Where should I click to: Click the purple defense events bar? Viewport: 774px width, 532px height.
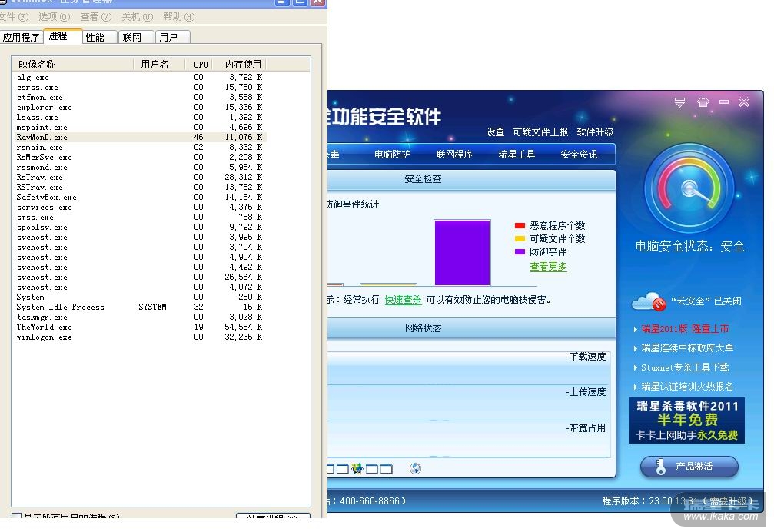pos(462,253)
